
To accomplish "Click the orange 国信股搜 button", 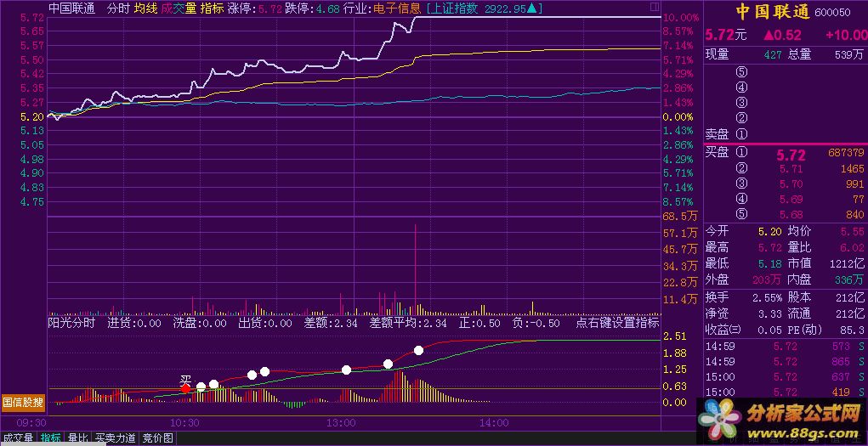I will point(23,403).
